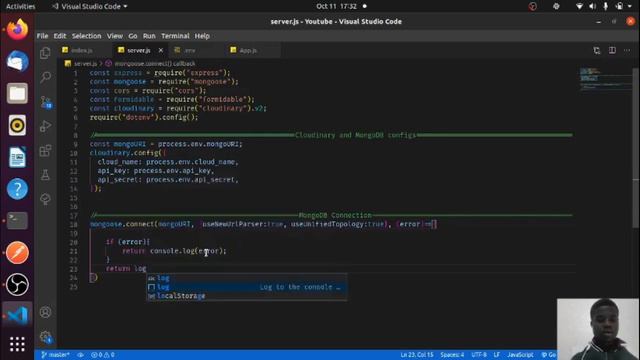Open Activities overview
Viewport: 640px width, 360px height.
pyautogui.click(x=20, y=6)
